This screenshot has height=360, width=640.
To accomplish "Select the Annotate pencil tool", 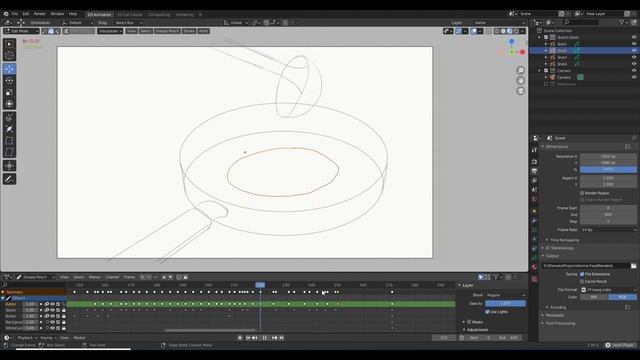I will [9, 179].
